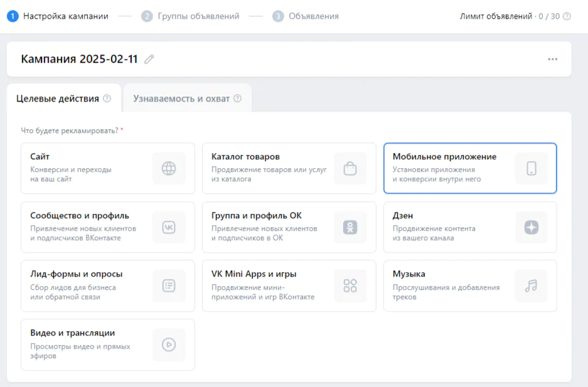The width and height of the screenshot is (588, 387).
Task: Click the Дзен star icon
Action: pyautogui.click(x=532, y=227)
